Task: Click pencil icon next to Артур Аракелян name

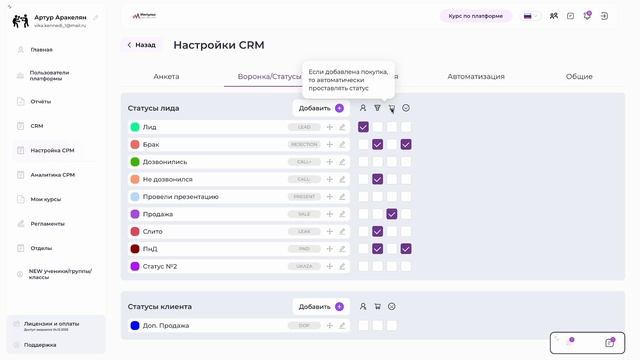Action: click(x=96, y=18)
